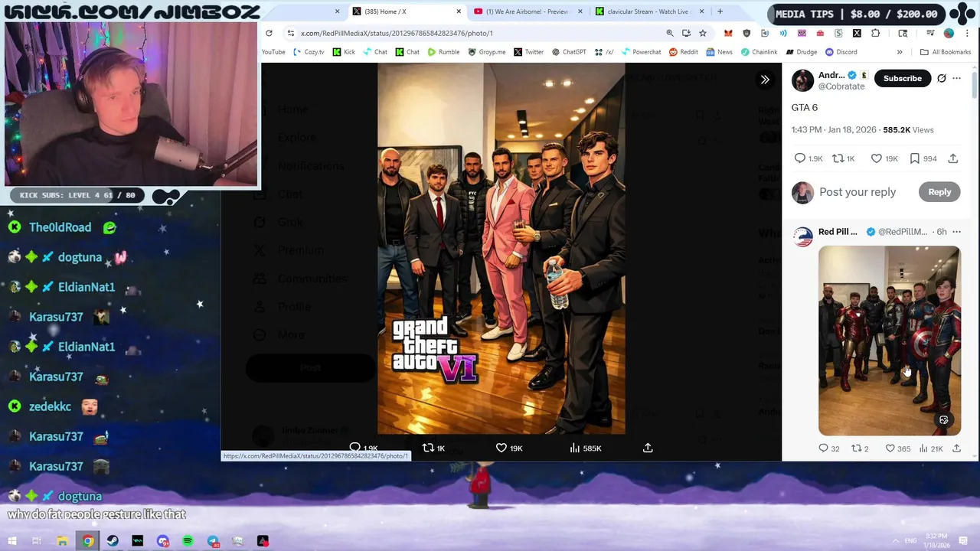Open the Reddit bookmark

683,52
